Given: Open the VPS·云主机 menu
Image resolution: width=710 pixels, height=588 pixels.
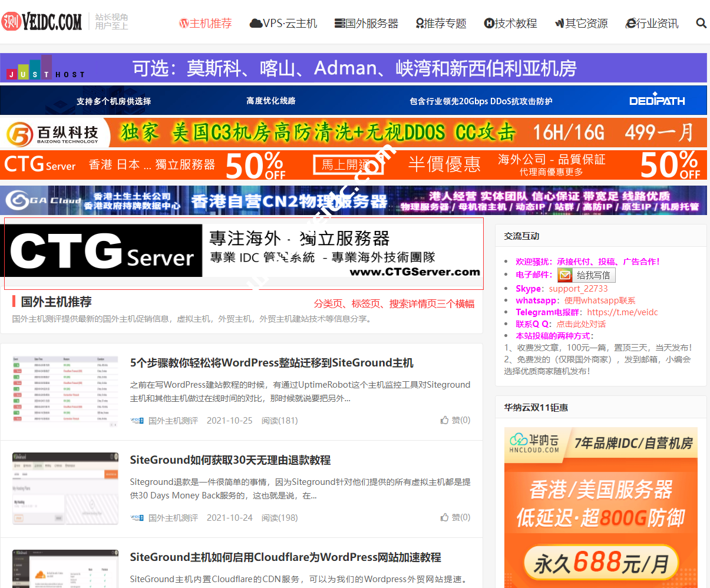Looking at the screenshot, I should click(x=283, y=24).
